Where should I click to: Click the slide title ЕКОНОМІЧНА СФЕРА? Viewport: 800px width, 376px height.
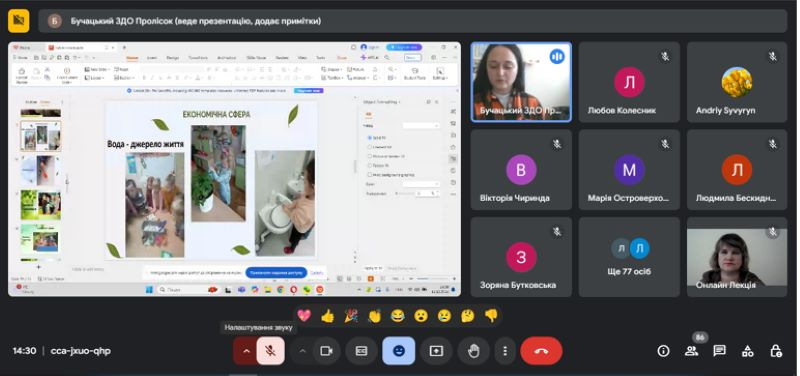[x=216, y=115]
